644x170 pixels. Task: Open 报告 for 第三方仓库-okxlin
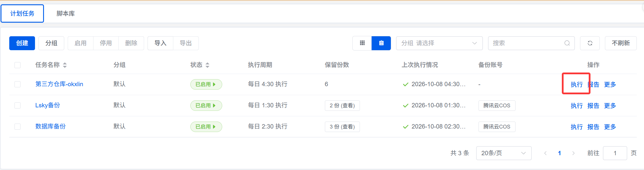click(593, 84)
